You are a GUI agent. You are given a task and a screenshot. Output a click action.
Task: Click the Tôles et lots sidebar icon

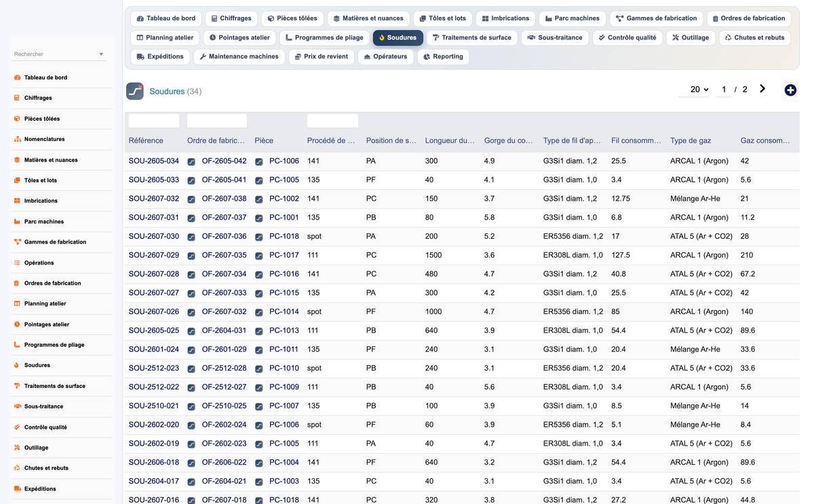click(x=17, y=180)
